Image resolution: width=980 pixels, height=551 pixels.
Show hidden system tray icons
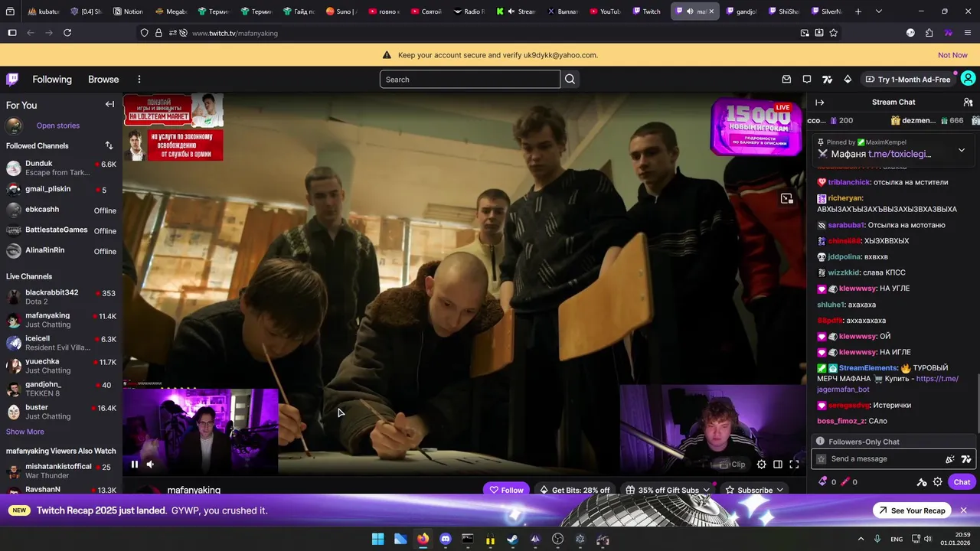861,540
